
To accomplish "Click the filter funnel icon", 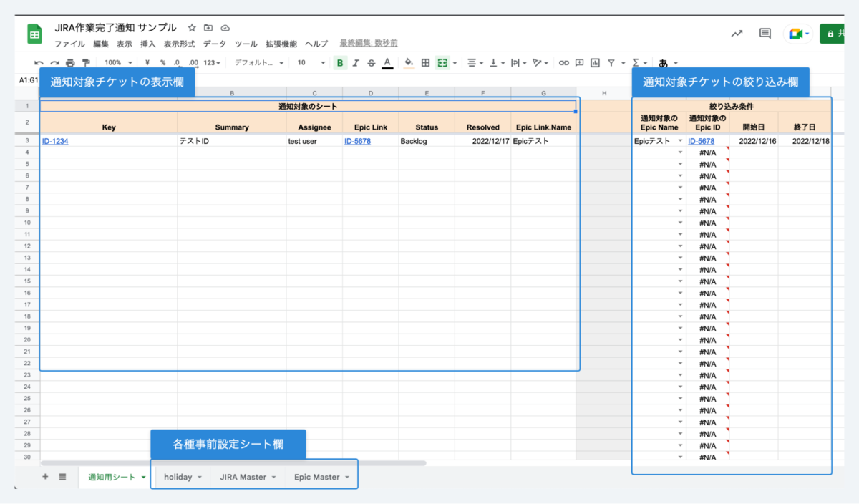I will [x=611, y=63].
